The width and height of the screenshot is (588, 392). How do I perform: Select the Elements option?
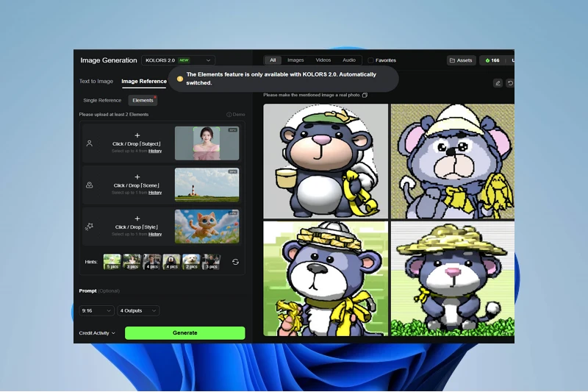click(x=143, y=101)
